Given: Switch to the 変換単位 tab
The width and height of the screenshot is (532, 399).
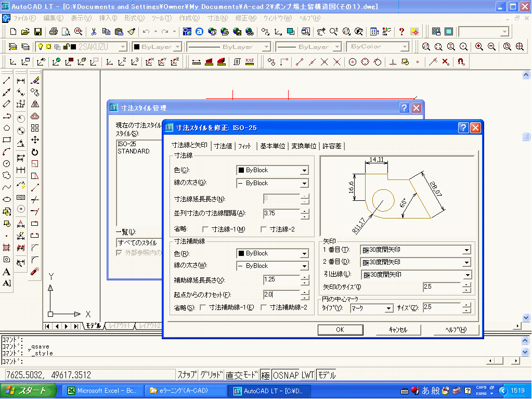Looking at the screenshot, I should [x=304, y=146].
